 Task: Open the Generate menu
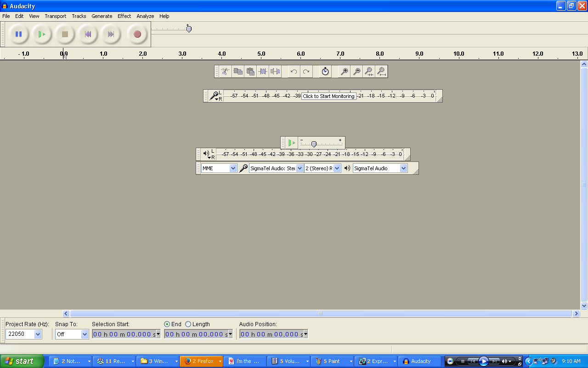coord(102,16)
